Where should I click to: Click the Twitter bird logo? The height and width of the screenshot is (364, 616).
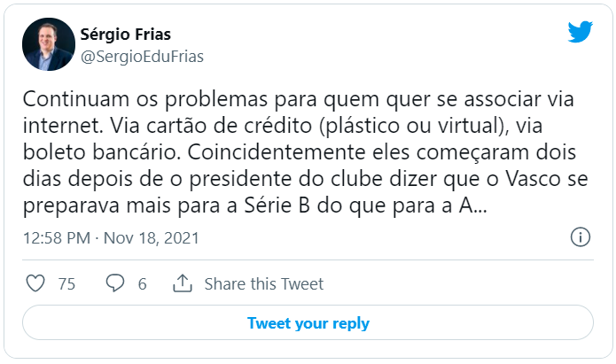[x=579, y=33]
